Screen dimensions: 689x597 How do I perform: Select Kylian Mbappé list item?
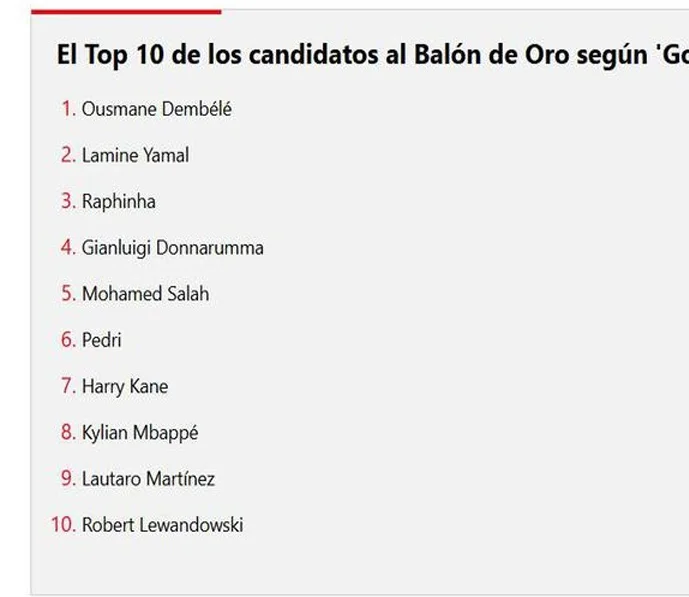point(140,433)
